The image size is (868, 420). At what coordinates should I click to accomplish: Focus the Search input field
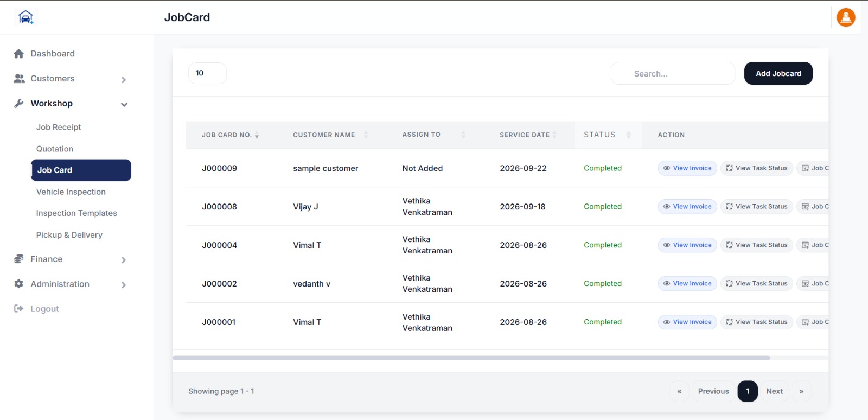[673, 73]
